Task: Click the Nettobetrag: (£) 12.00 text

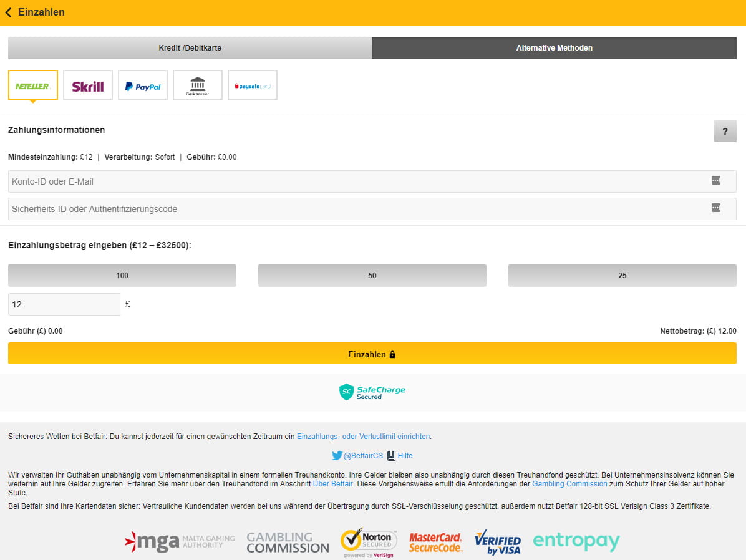Action: 698,331
